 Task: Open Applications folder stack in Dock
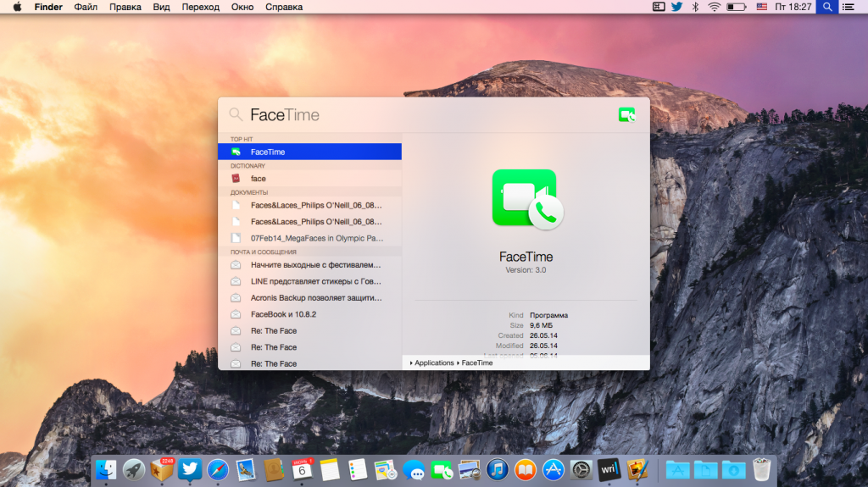677,470
